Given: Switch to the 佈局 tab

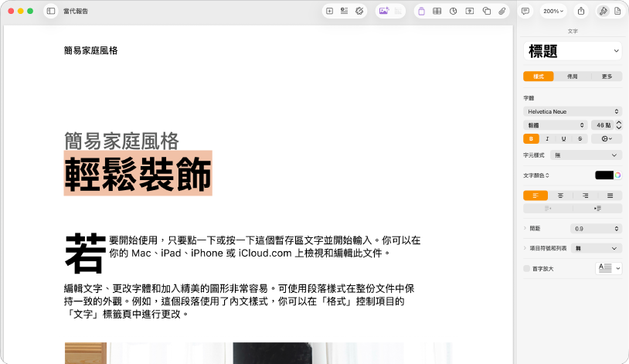Looking at the screenshot, I should 573,77.
